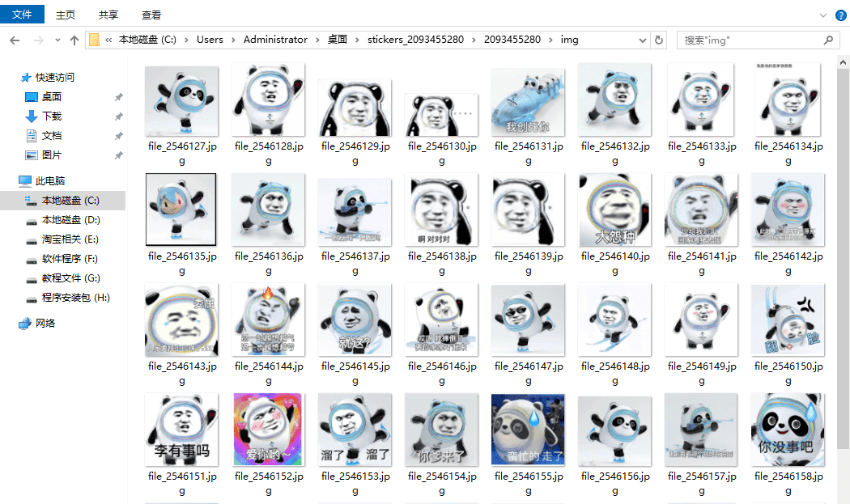Image resolution: width=850 pixels, height=504 pixels.
Task: Open 此电脑 in navigation pane
Action: (x=50, y=181)
